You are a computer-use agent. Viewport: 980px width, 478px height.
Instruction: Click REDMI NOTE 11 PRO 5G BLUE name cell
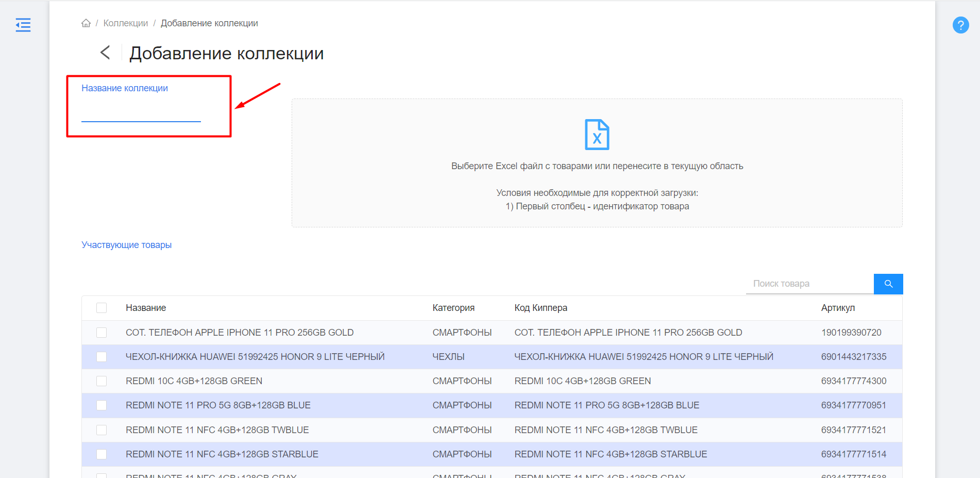coord(218,405)
